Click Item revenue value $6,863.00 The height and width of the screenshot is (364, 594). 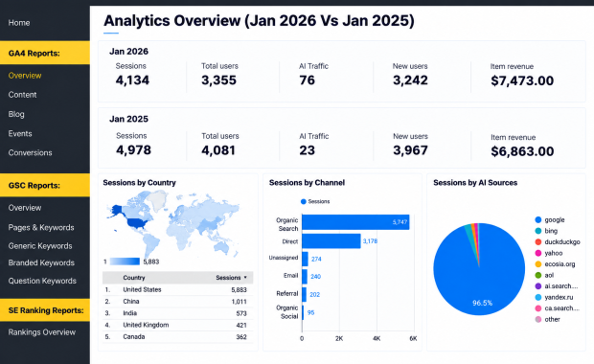click(522, 151)
